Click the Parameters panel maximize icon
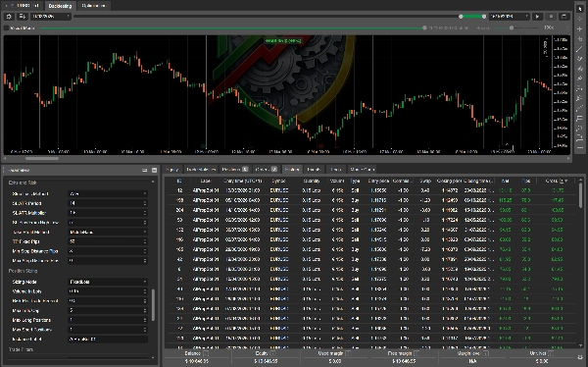 (154, 170)
